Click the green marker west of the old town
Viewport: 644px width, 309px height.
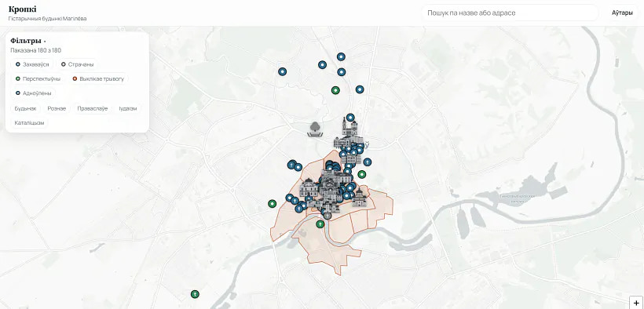pyautogui.click(x=273, y=204)
